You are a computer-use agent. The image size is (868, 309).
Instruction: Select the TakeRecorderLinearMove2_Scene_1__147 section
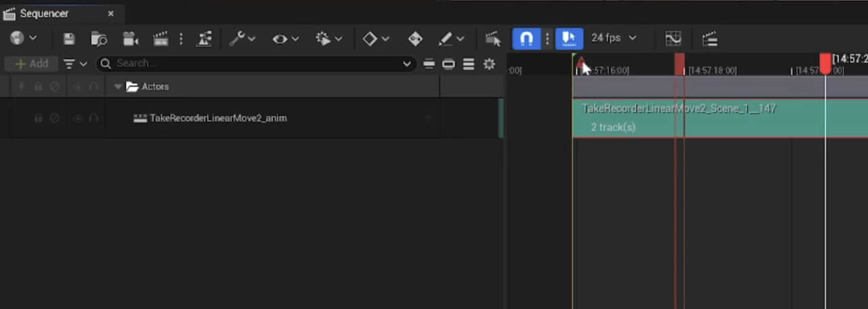(x=720, y=118)
